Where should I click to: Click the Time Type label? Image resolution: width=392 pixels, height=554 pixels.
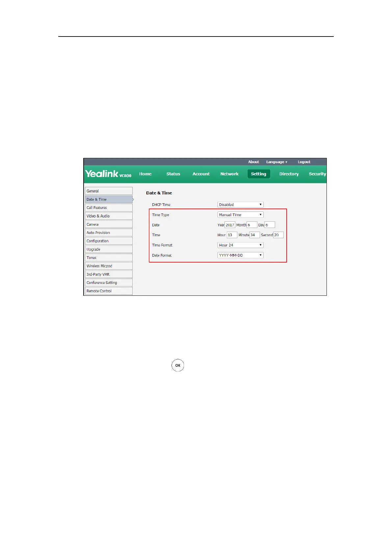(160, 215)
